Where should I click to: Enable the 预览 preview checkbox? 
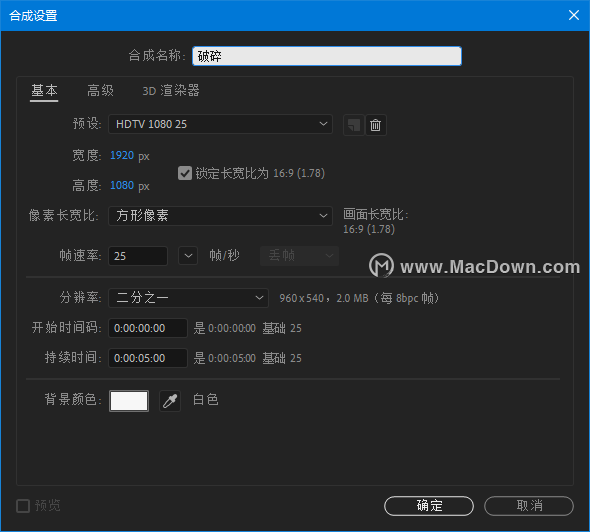tap(23, 506)
